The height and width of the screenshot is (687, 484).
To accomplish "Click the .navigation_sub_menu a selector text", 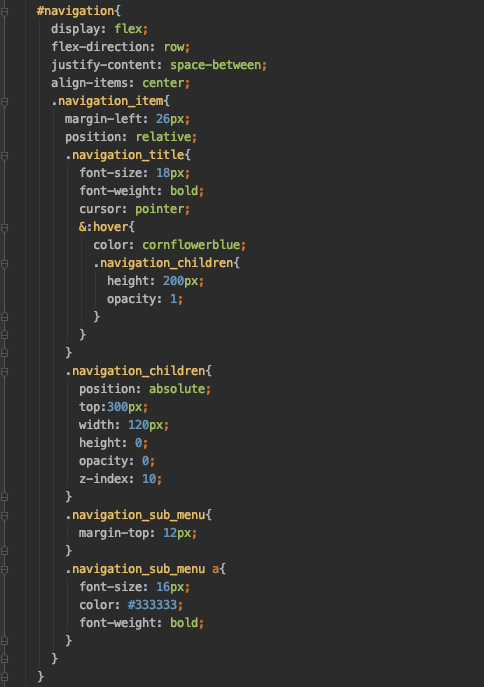I will click(142, 569).
